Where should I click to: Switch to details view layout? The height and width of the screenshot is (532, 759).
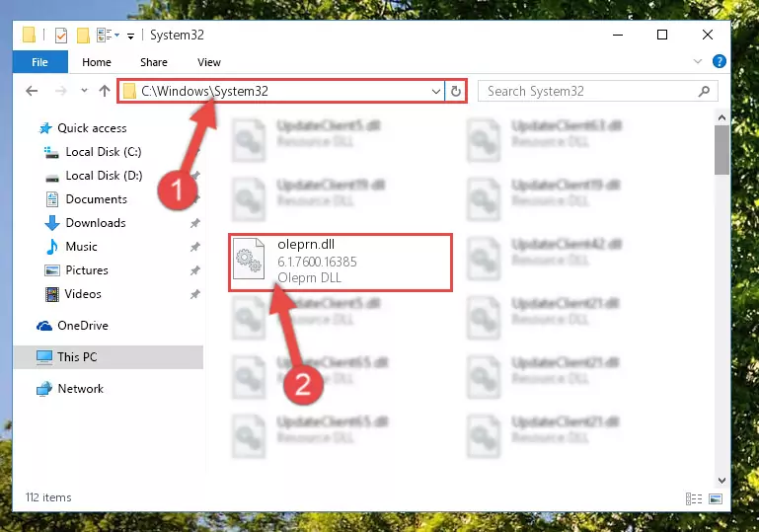[x=694, y=498]
